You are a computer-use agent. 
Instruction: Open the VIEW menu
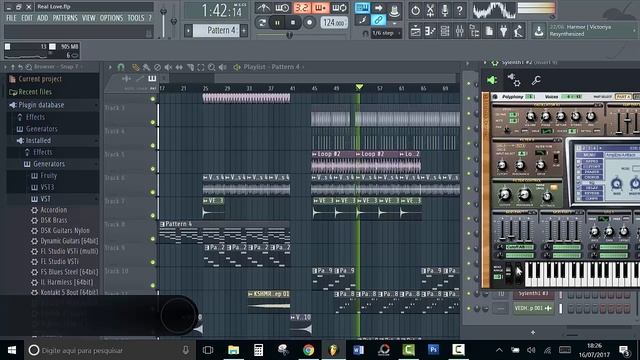tap(89, 18)
